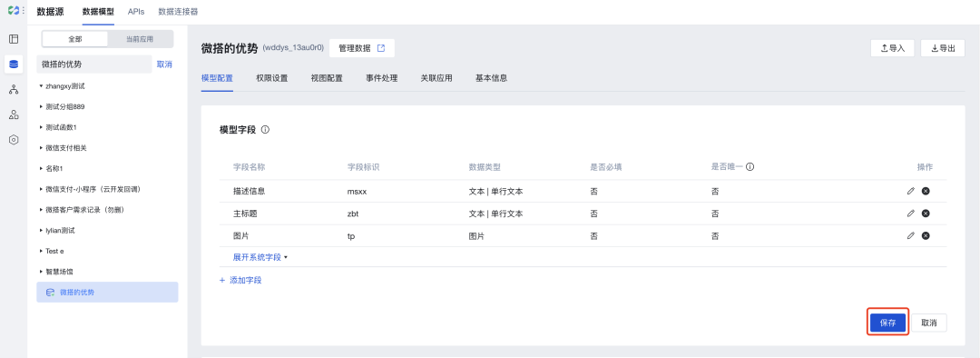Open the 数据连接器 top tab

point(178,11)
